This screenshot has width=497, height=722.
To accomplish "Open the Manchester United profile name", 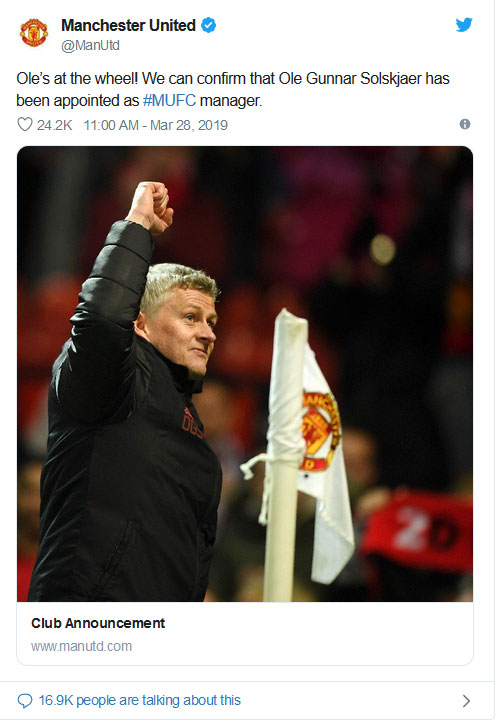I will pyautogui.click(x=129, y=25).
